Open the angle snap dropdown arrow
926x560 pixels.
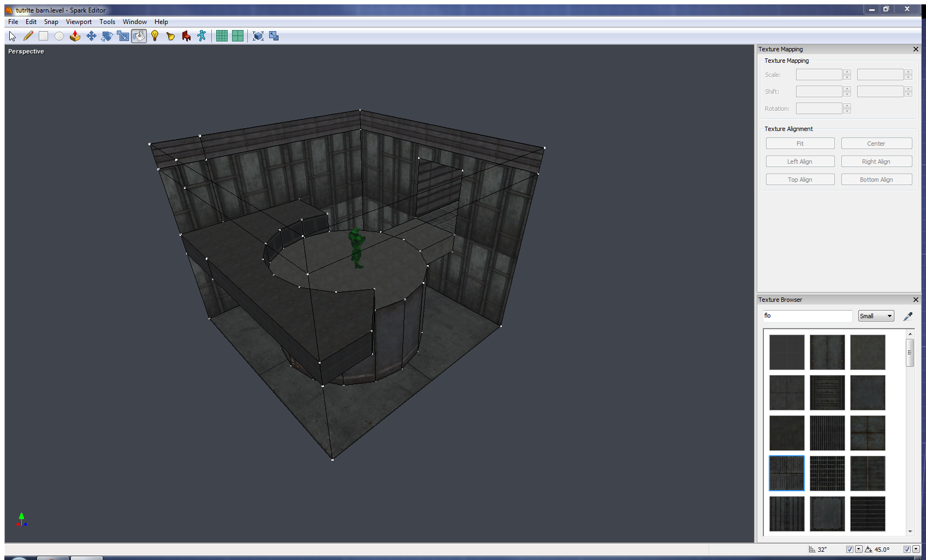(x=916, y=550)
